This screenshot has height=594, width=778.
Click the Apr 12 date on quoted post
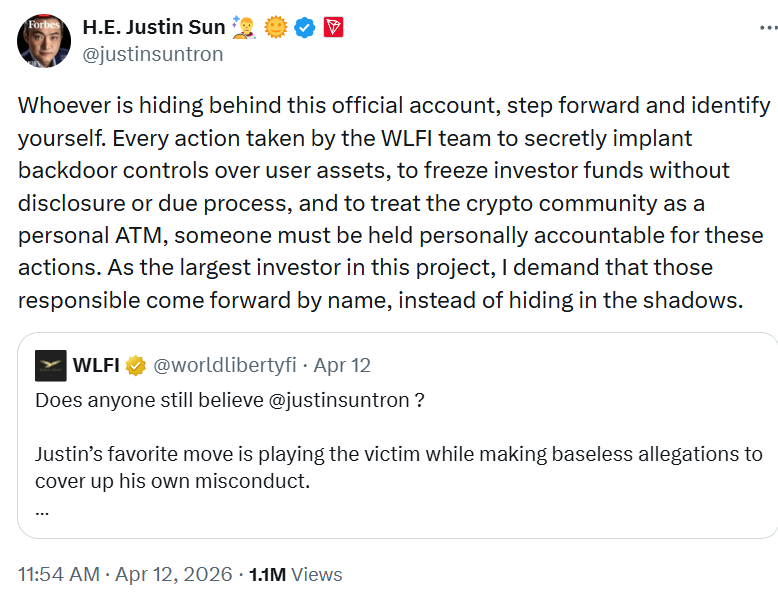[342, 366]
